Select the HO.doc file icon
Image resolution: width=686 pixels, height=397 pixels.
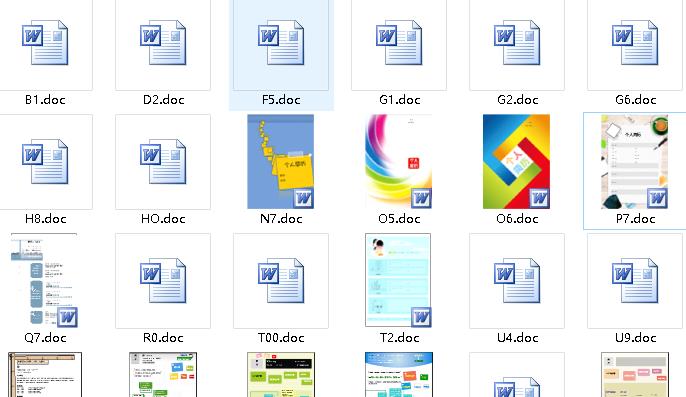pos(163,162)
